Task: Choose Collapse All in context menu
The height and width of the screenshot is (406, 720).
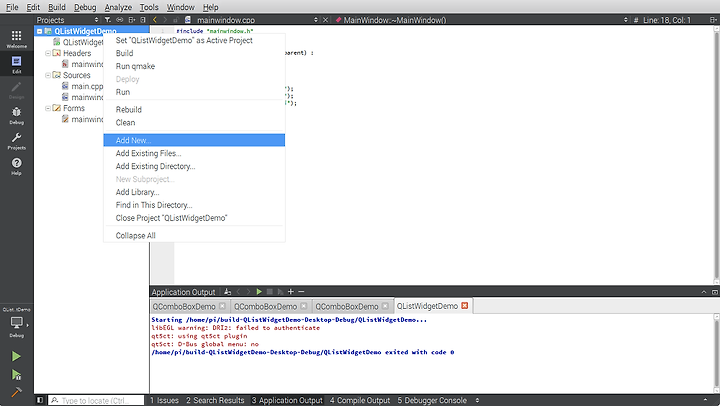Action: click(x=194, y=235)
